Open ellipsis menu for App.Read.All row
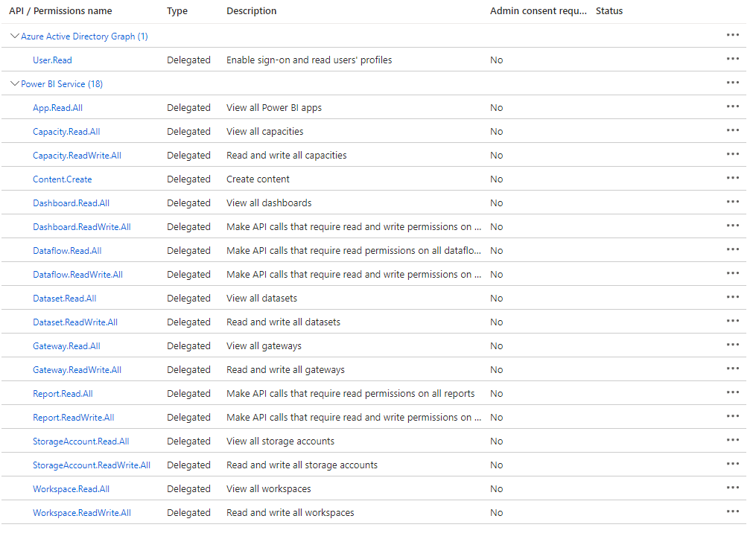This screenshot has height=542, width=756. point(732,106)
